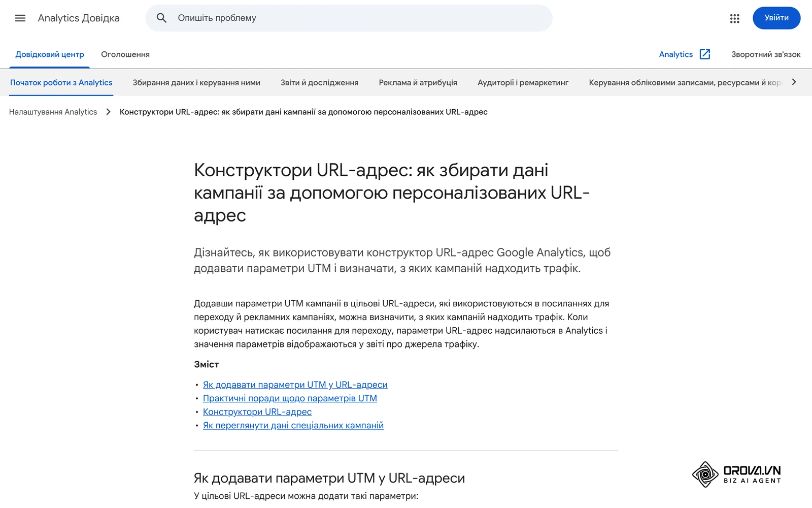
Task: Select 'Збирання даних і керування ними' category
Action: [196, 82]
